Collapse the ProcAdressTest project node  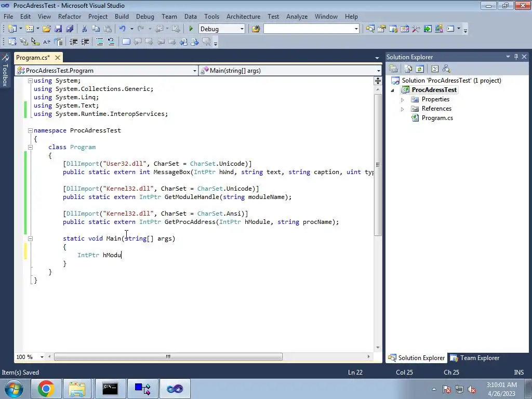[x=393, y=90]
